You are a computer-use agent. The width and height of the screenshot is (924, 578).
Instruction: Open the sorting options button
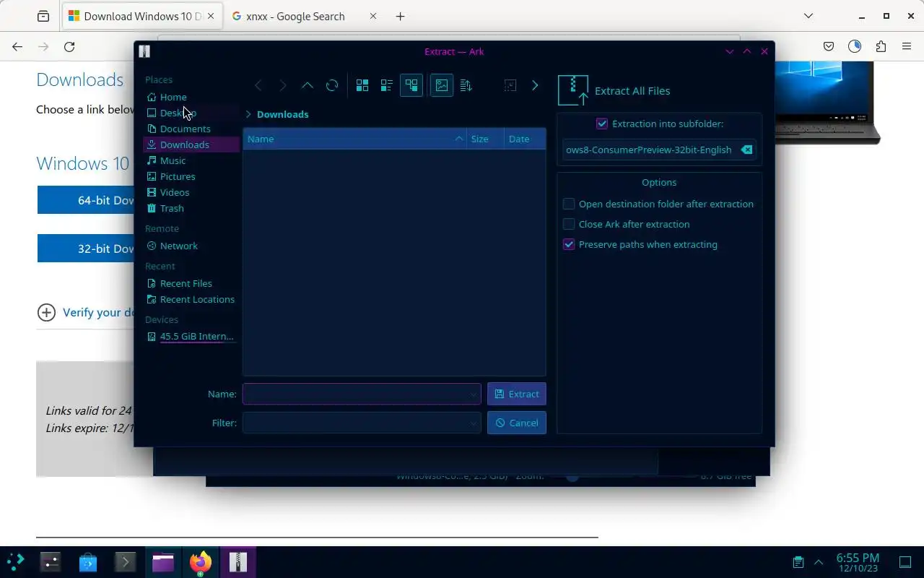[x=466, y=85]
